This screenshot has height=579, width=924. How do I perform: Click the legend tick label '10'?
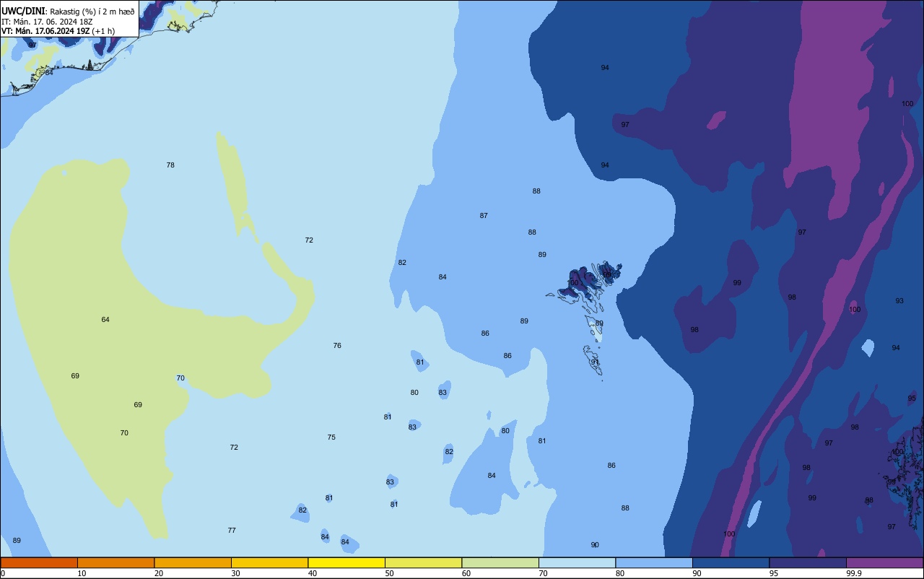click(82, 573)
